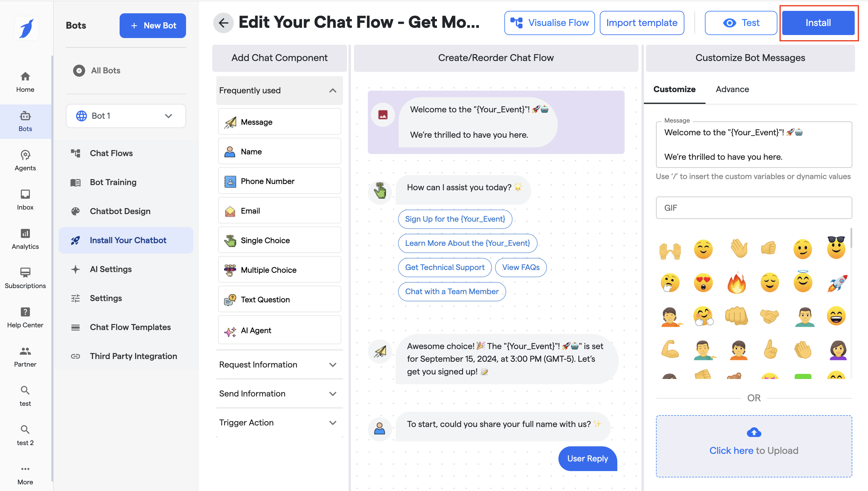Open the Bot 1 dropdown selector
The image size is (868, 491).
coord(126,116)
